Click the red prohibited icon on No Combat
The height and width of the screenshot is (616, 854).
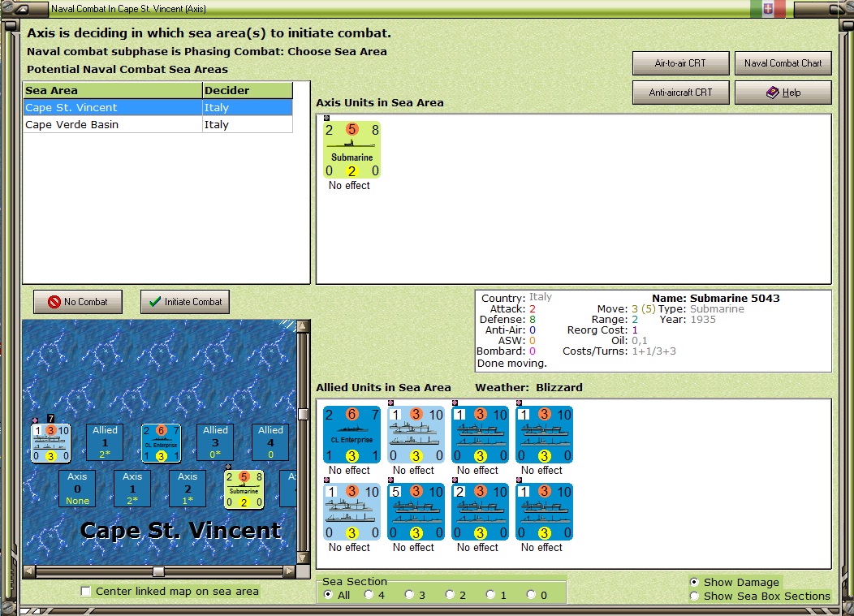click(x=54, y=302)
